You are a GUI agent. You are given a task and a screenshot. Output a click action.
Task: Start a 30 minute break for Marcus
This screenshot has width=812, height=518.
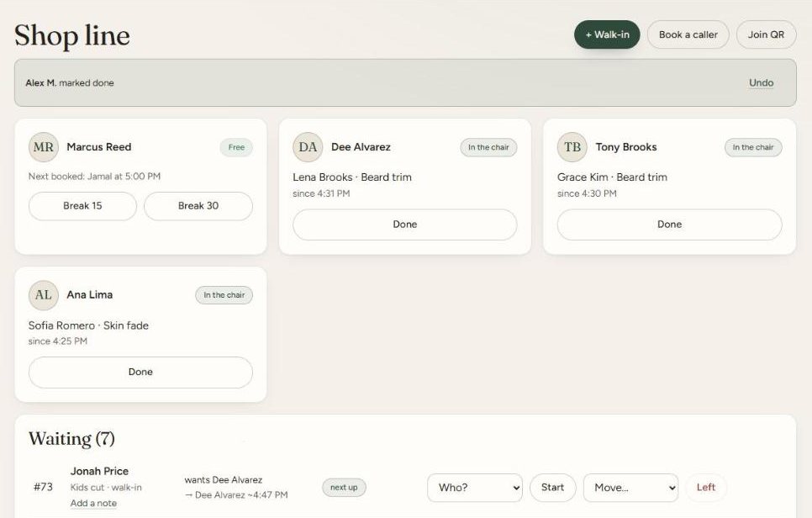198,206
